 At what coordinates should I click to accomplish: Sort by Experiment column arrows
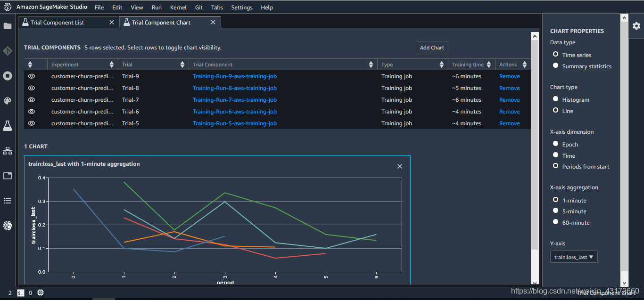click(112, 65)
